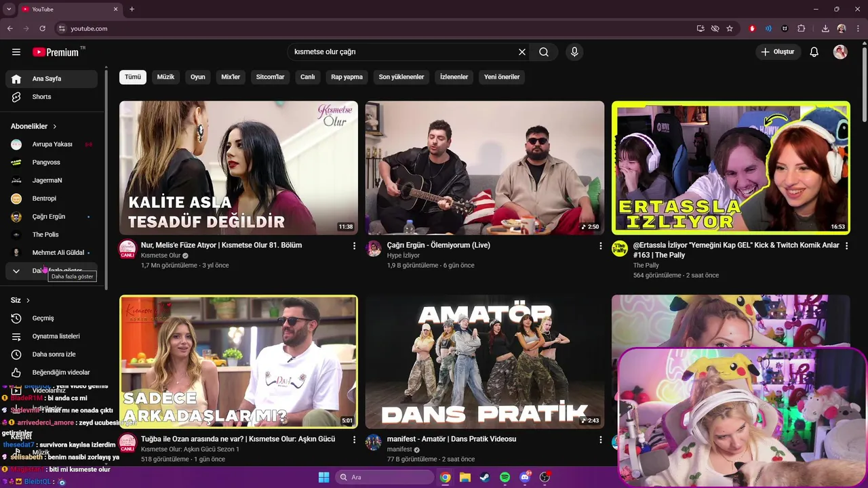Reload the page

42,28
